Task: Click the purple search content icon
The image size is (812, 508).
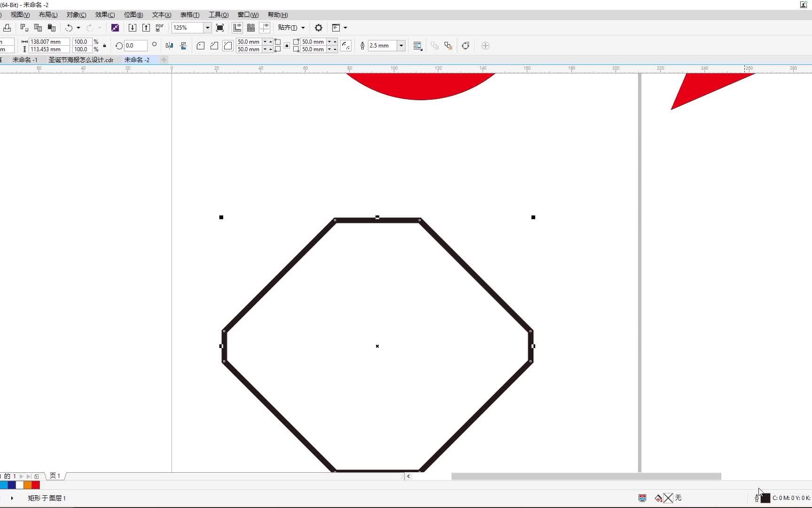Action: pyautogui.click(x=115, y=28)
